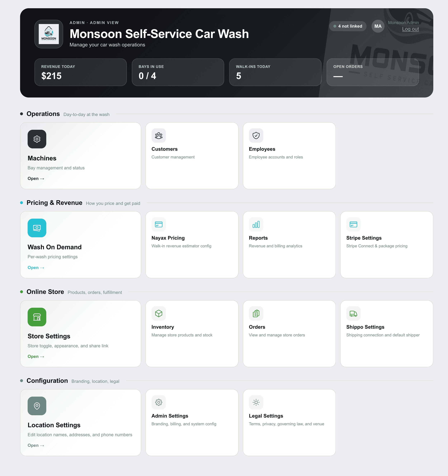Click the '4 not linked' status badge
This screenshot has width=448, height=476.
pos(348,26)
